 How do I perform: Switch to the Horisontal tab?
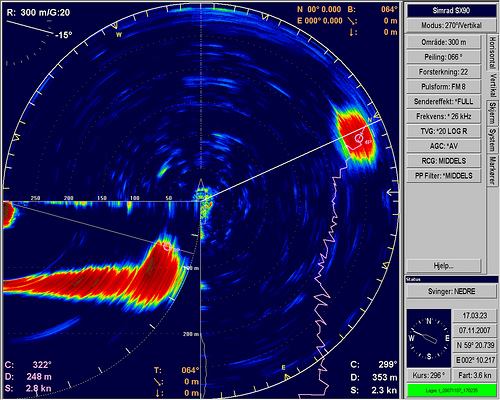coord(492,52)
